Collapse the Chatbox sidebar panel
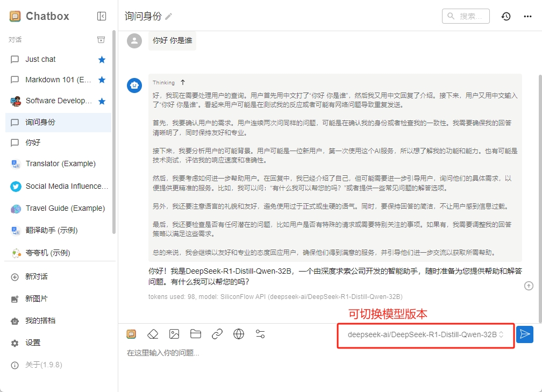The width and height of the screenshot is (542, 392). tap(102, 16)
